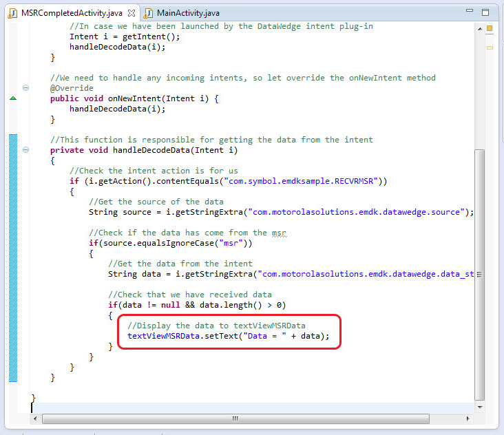Close the MSRCompletedActivity.java tab
Screen dimensions: 504x435
132,13
